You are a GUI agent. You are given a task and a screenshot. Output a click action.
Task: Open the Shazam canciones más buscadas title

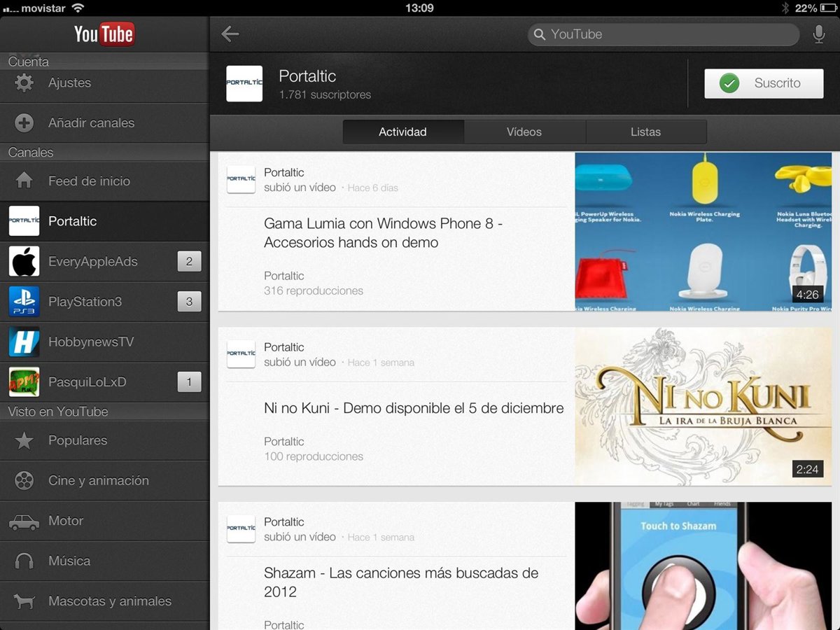click(401, 582)
